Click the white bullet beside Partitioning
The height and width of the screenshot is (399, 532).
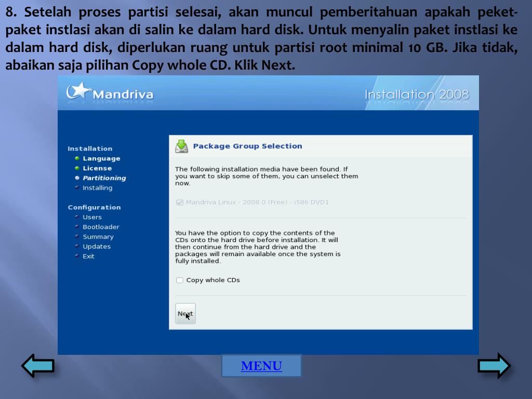pos(77,178)
